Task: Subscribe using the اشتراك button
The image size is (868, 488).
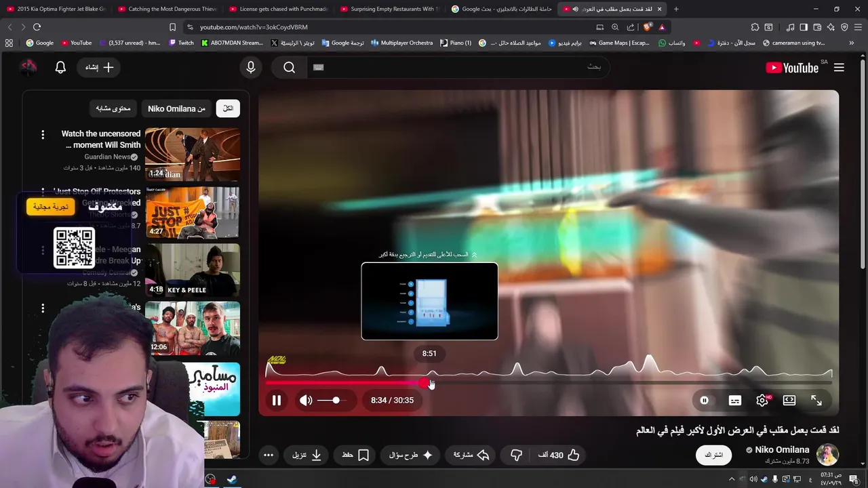Action: [x=714, y=455]
